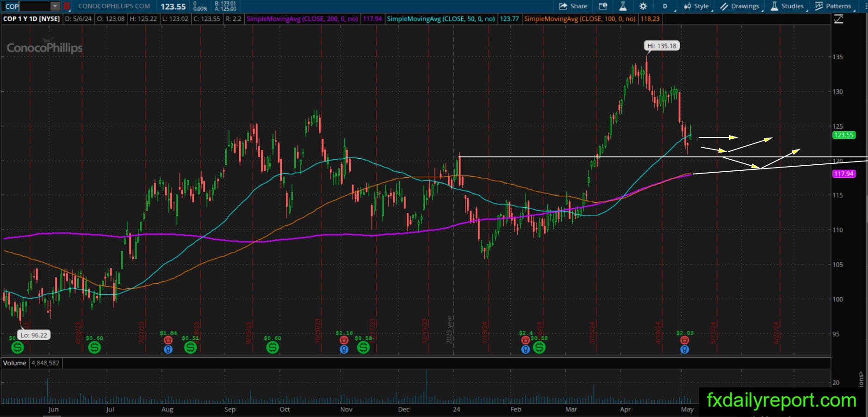Click the large 123.55 last price in the top bar

(173, 6)
